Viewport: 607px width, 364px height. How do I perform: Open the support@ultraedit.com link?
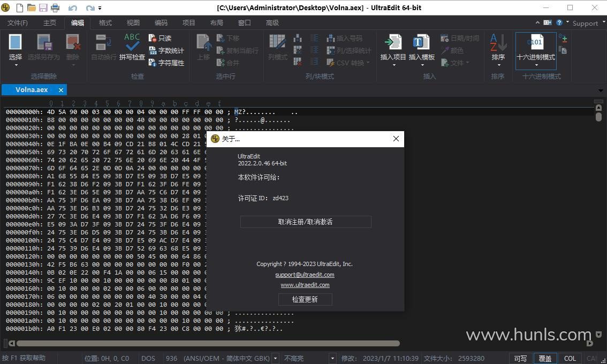tap(305, 275)
